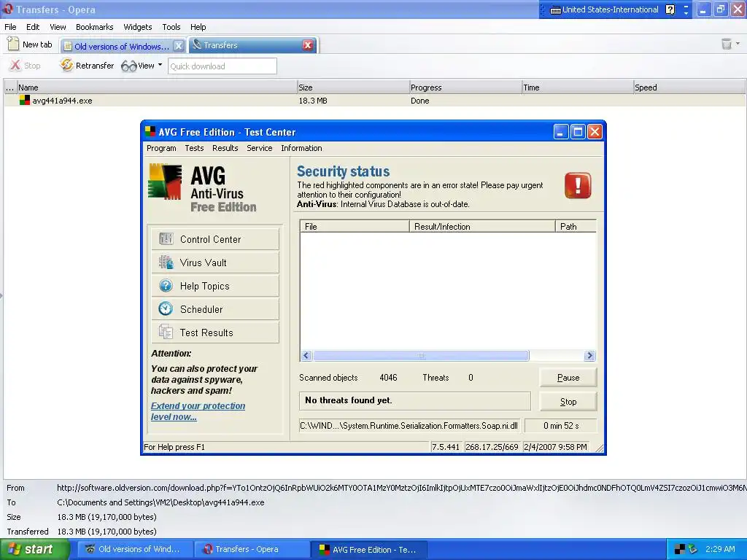The height and width of the screenshot is (560, 747).
Task: Click the Scheduler clock icon
Action: [166, 308]
